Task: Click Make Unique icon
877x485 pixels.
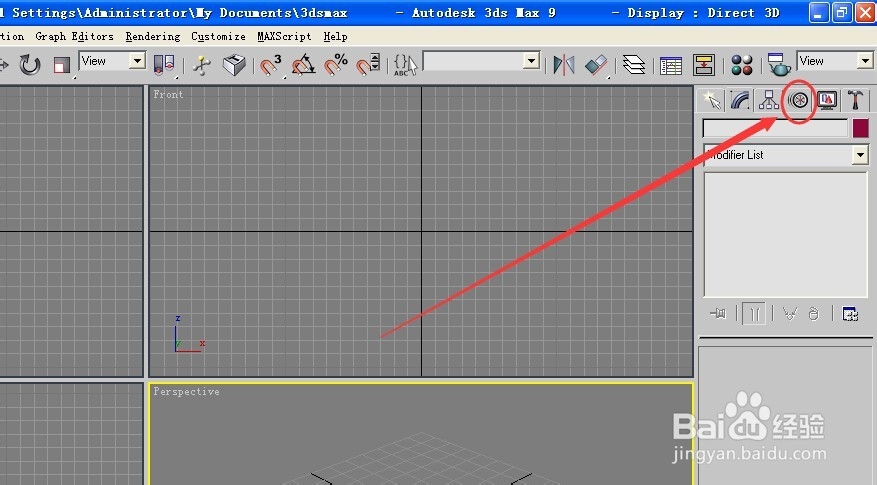Action: click(790, 314)
